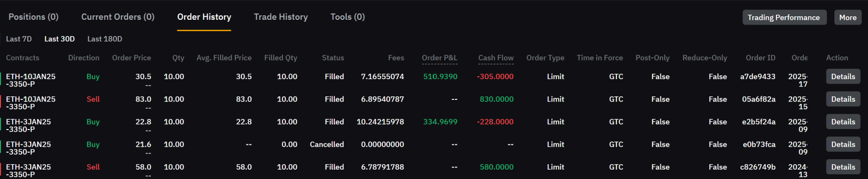The width and height of the screenshot is (868, 179).
Task: Select the Last 30D time filter
Action: [59, 39]
